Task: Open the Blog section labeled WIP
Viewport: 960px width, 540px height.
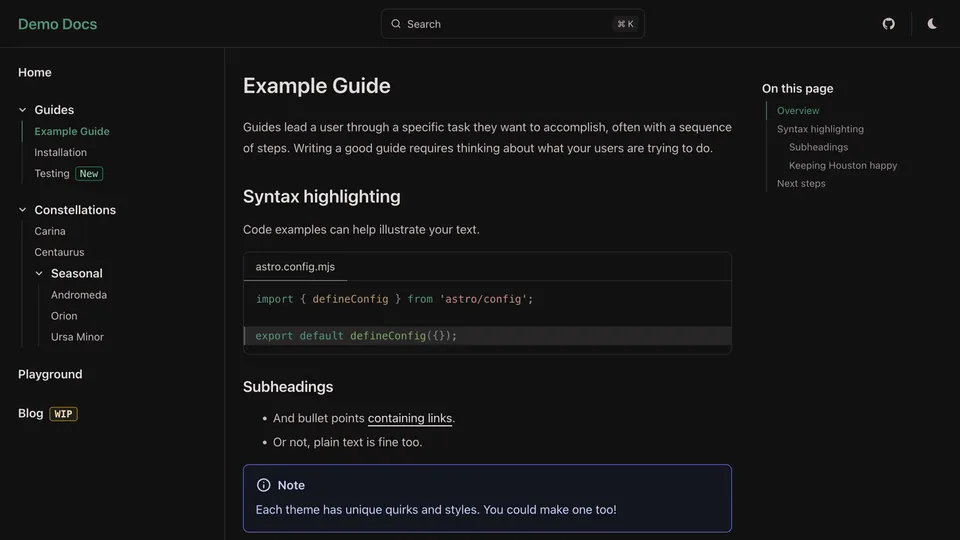Action: tap(31, 413)
